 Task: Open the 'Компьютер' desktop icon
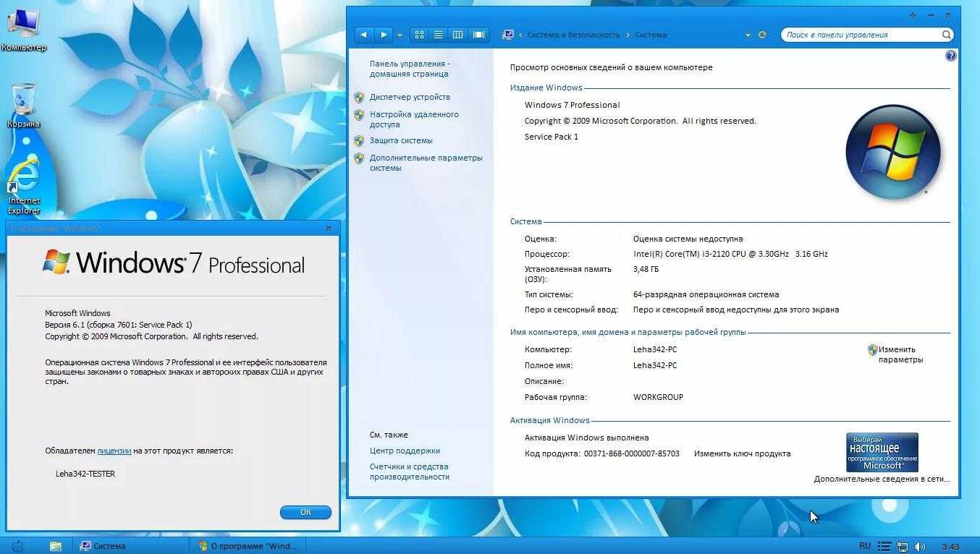click(x=23, y=30)
